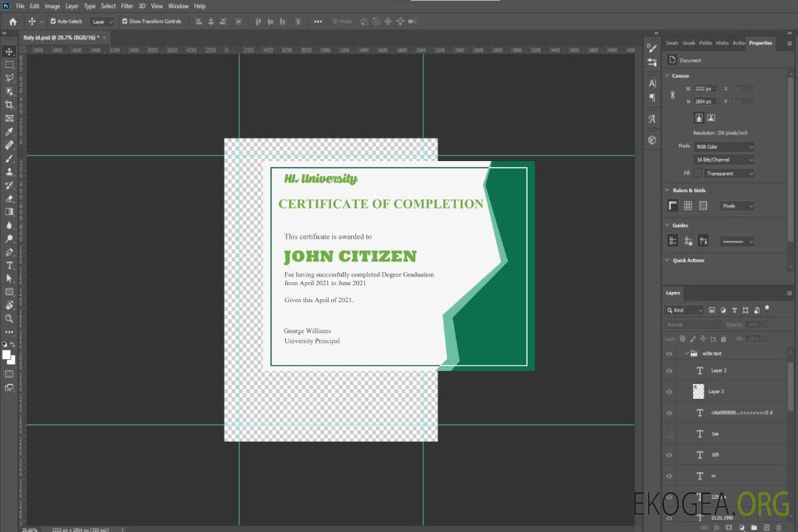Viewport: 798px width, 532px height.
Task: Select the Layer 3 layer
Action: pos(716,392)
